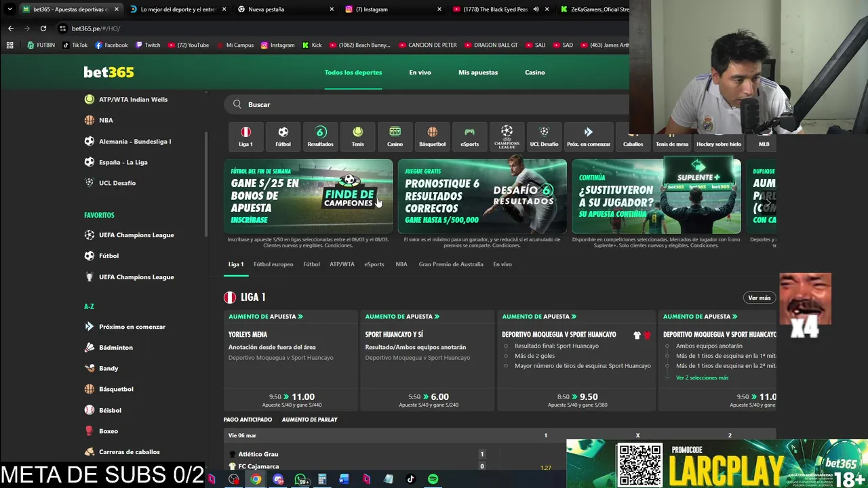This screenshot has height=488, width=868.
Task: Open Spotify from the taskbar
Action: click(x=433, y=479)
